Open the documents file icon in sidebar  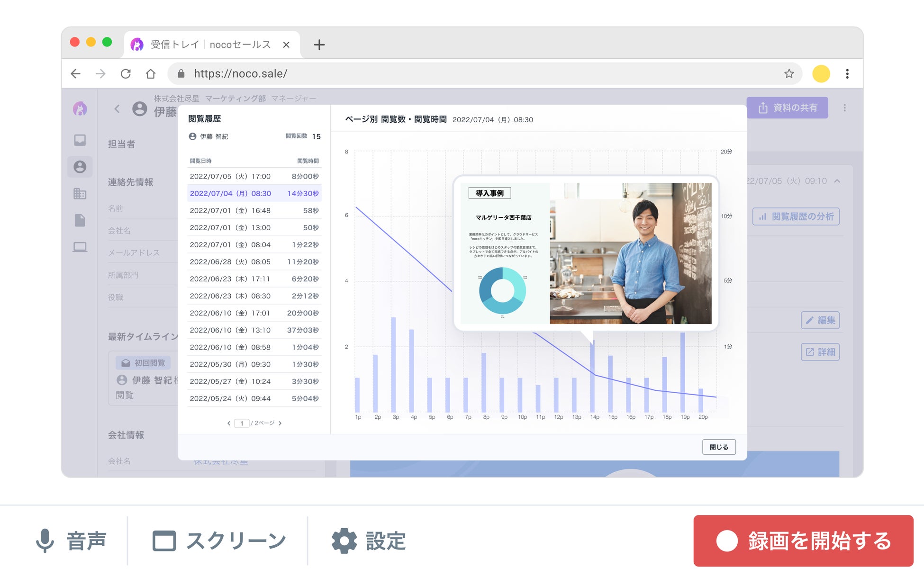80,220
